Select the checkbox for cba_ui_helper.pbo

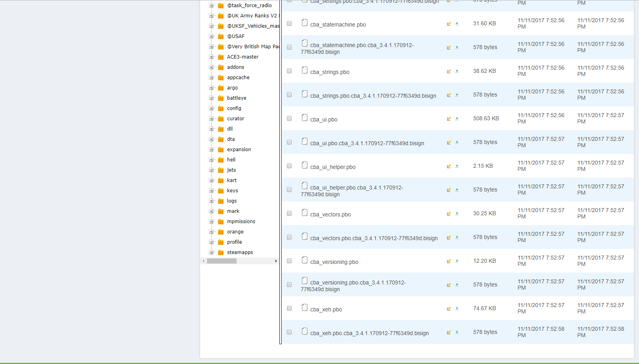(x=289, y=165)
